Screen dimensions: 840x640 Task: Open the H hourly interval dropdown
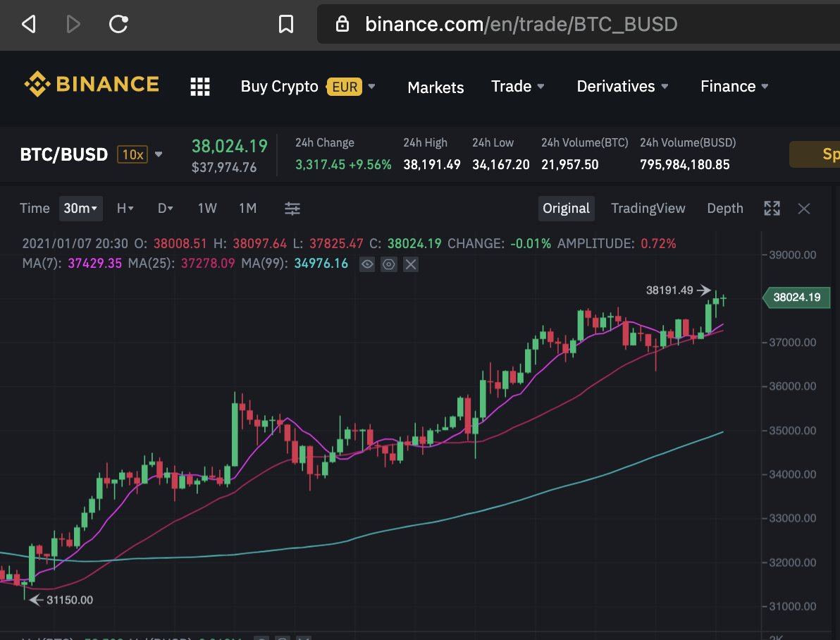pos(125,208)
